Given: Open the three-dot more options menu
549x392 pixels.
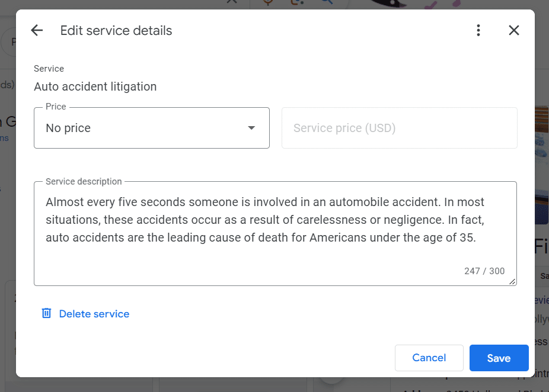Looking at the screenshot, I should 478,31.
